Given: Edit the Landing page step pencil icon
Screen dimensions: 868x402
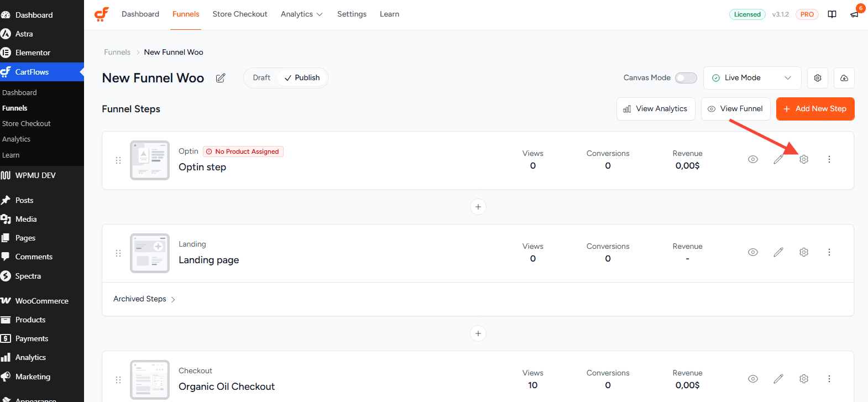Looking at the screenshot, I should coord(778,252).
